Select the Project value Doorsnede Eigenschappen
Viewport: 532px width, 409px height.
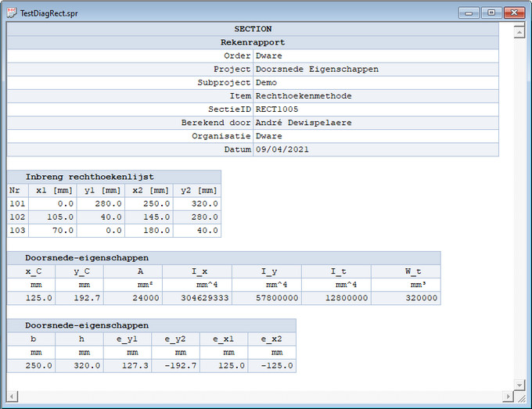click(317, 69)
